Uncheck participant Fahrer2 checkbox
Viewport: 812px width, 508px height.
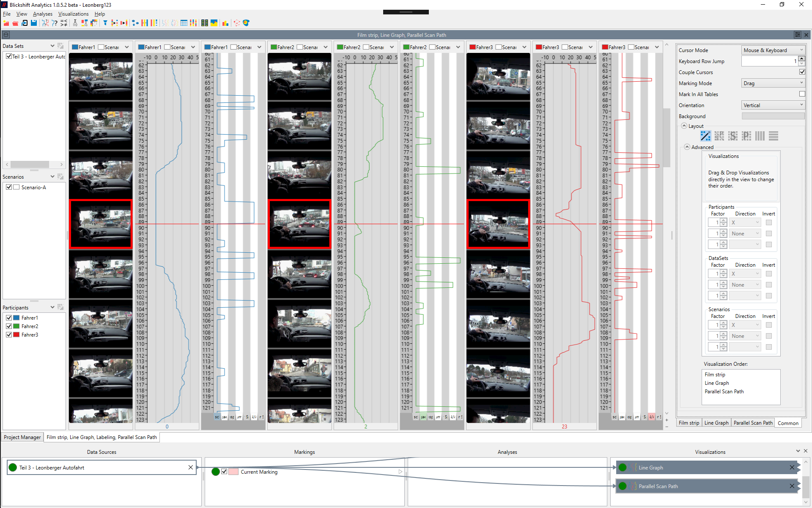click(x=9, y=326)
